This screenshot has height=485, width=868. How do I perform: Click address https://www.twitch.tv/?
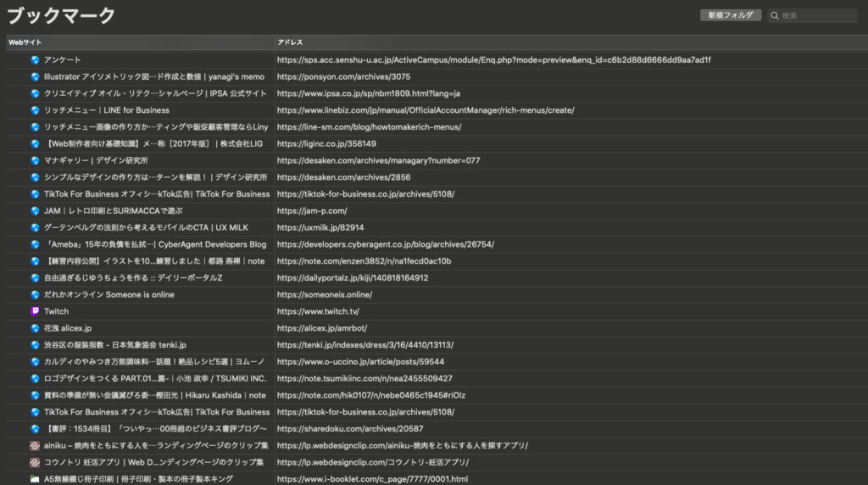pos(319,311)
